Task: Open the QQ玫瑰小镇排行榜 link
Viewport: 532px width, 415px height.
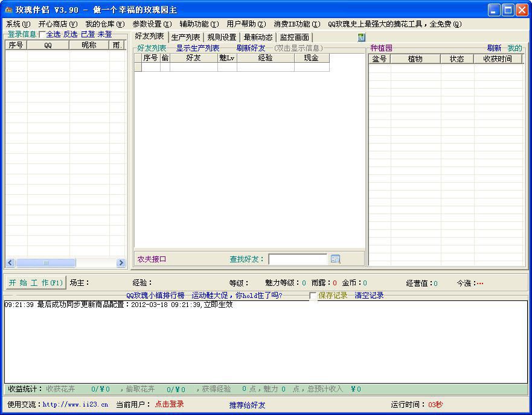Action: point(155,296)
